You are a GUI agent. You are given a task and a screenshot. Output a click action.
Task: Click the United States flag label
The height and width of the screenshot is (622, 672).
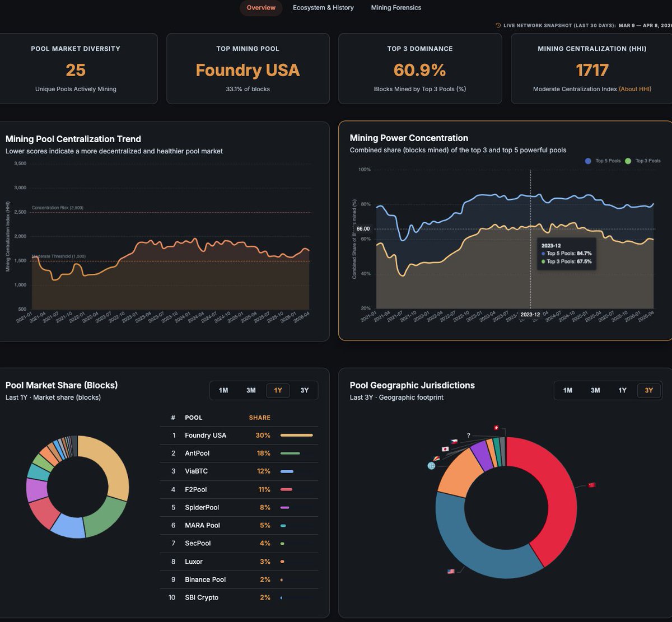pyautogui.click(x=451, y=571)
